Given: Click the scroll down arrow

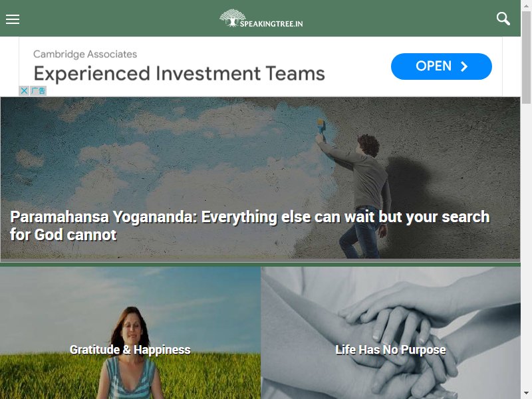Looking at the screenshot, I should click(526, 394).
